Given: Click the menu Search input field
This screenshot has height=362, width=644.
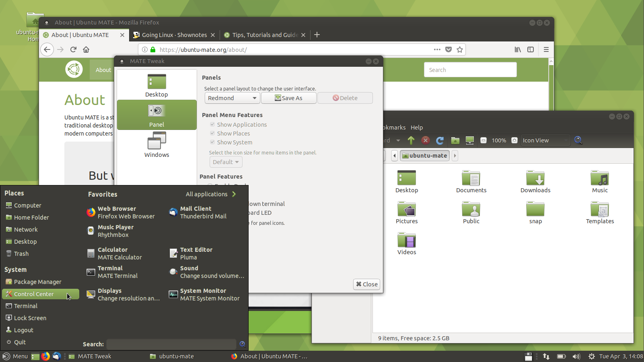Looking at the screenshot, I should (x=171, y=344).
